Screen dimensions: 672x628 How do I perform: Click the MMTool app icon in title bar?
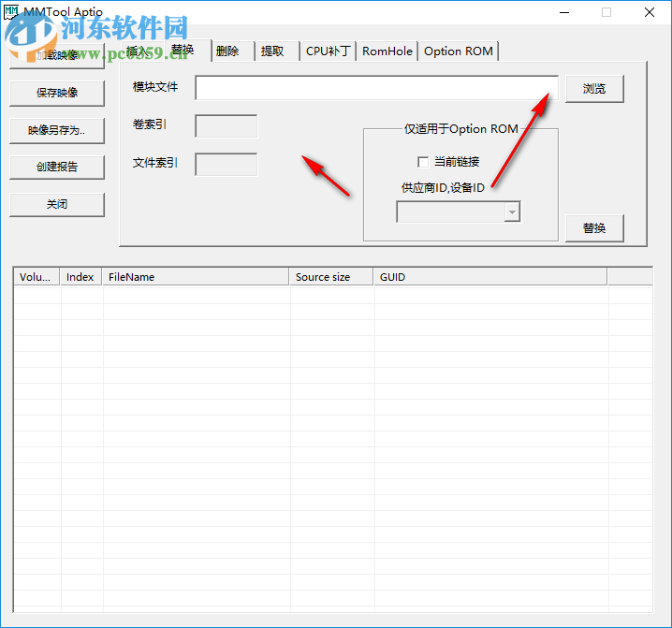coord(11,12)
